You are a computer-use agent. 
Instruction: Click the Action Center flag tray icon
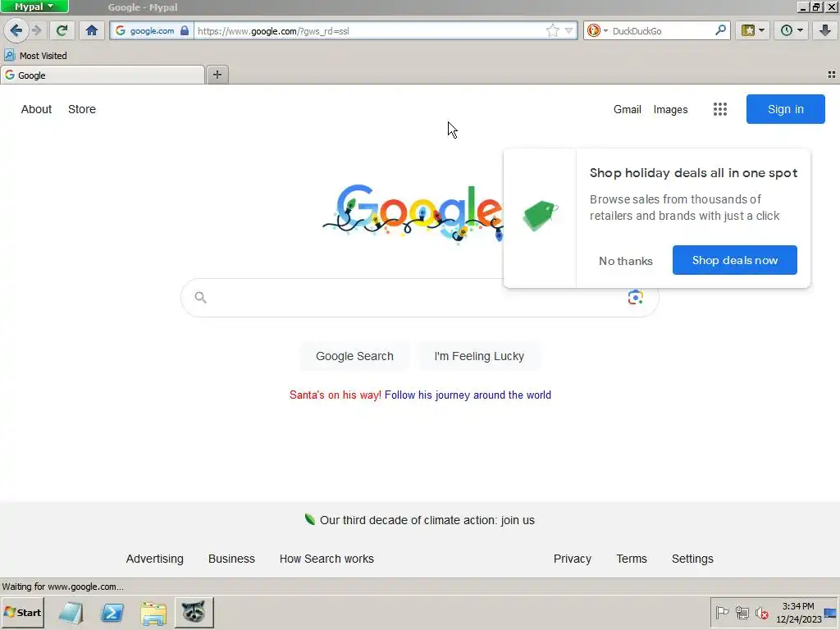[722, 612]
